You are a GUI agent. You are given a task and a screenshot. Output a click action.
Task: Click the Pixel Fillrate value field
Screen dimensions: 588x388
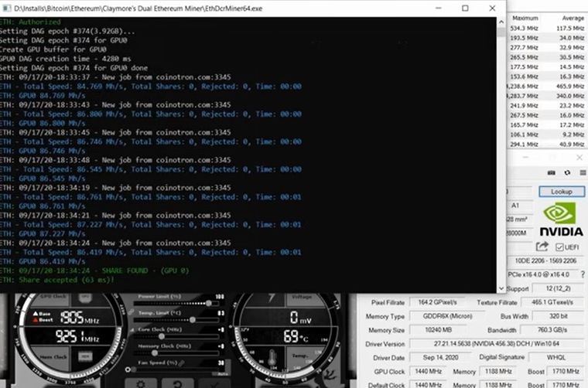coord(438,302)
